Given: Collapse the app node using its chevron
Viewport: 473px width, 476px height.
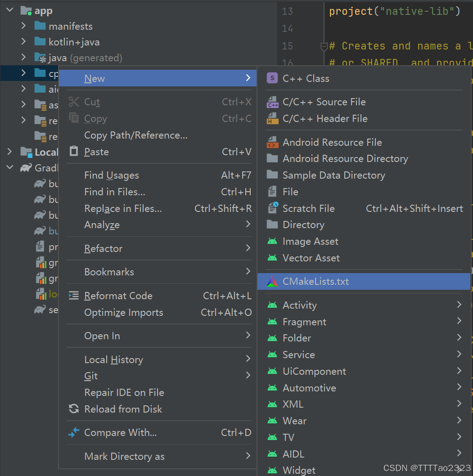Looking at the screenshot, I should pos(9,9).
